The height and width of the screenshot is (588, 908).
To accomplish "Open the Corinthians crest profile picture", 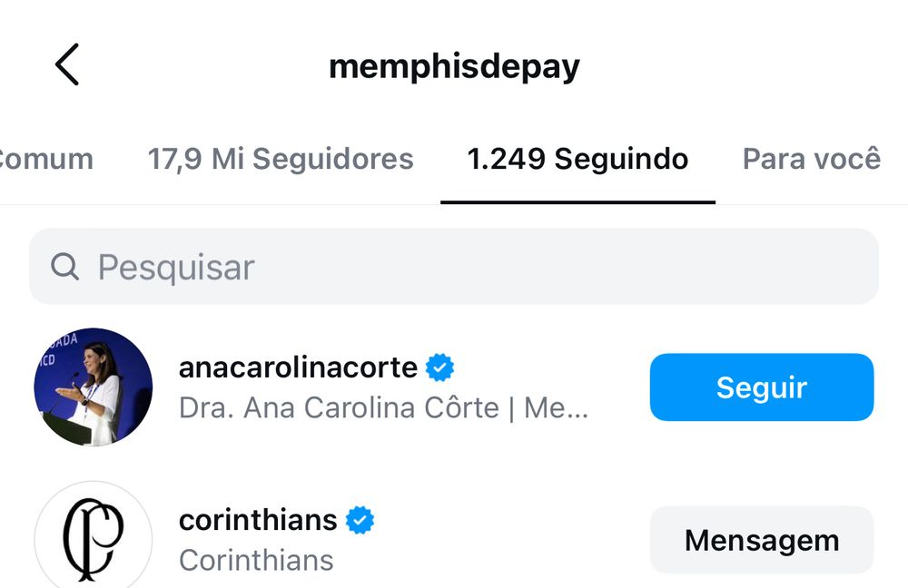I will (94, 535).
